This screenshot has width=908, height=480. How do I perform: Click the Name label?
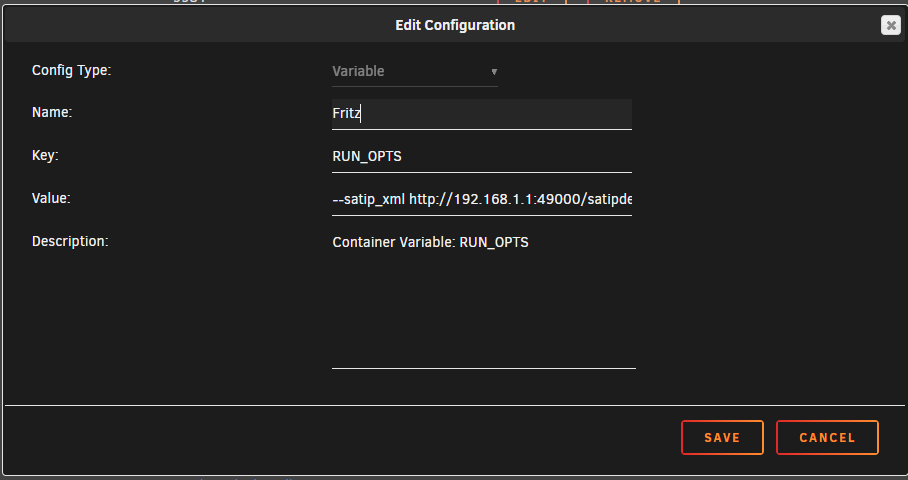52,113
